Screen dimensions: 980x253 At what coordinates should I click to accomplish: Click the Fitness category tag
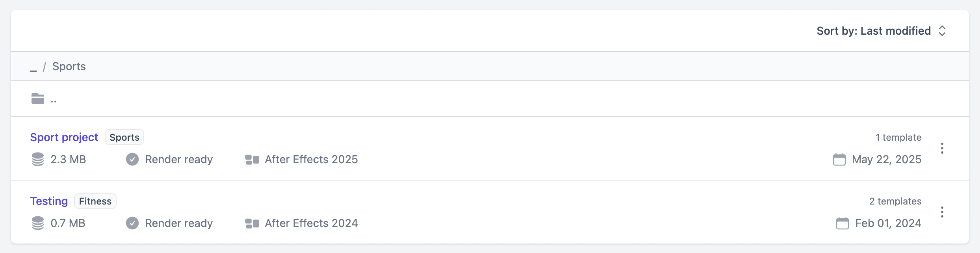[95, 201]
